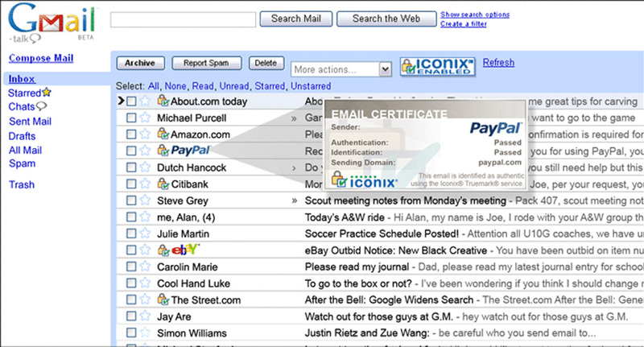Open the Sent Mail folder

pyautogui.click(x=30, y=121)
